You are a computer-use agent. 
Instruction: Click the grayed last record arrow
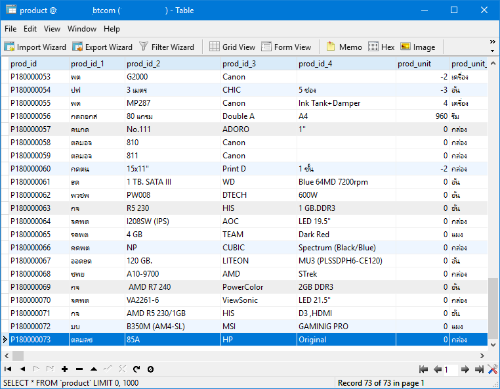click(x=50, y=369)
